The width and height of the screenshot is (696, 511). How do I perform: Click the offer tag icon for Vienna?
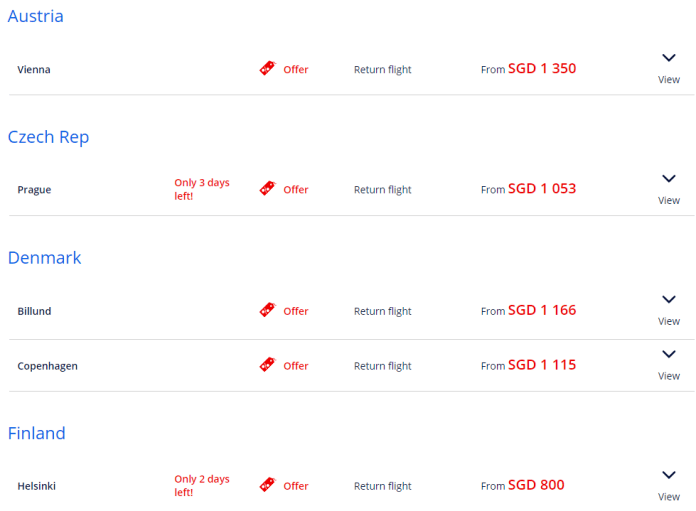[267, 68]
